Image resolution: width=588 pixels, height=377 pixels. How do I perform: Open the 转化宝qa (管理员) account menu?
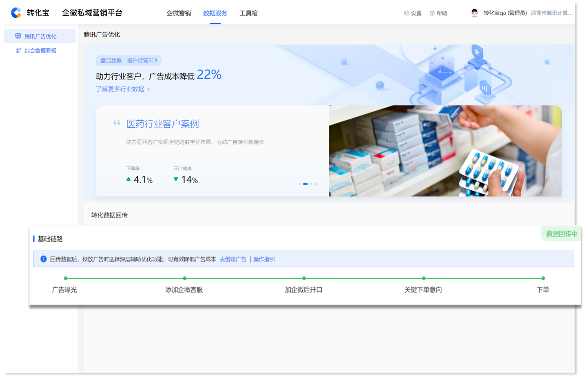point(505,13)
